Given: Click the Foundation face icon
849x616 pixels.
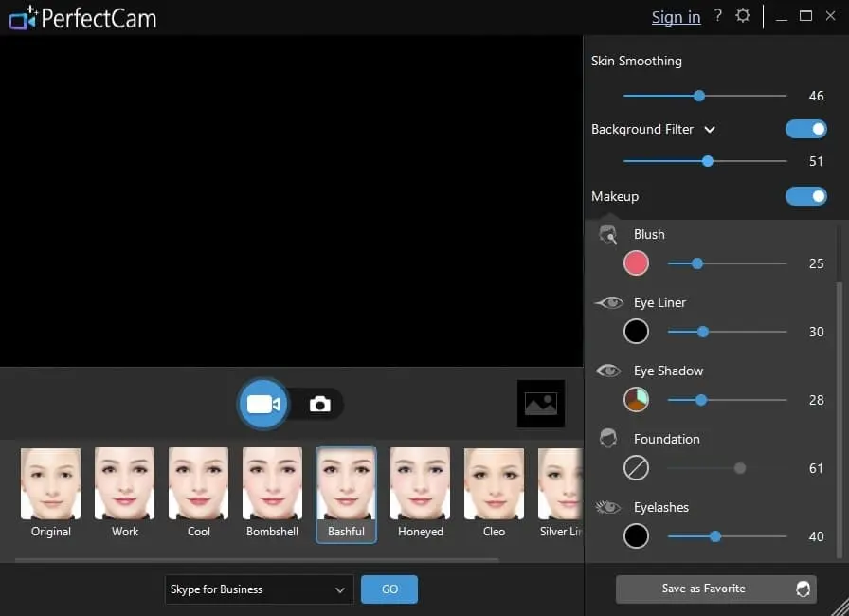Looking at the screenshot, I should 608,439.
